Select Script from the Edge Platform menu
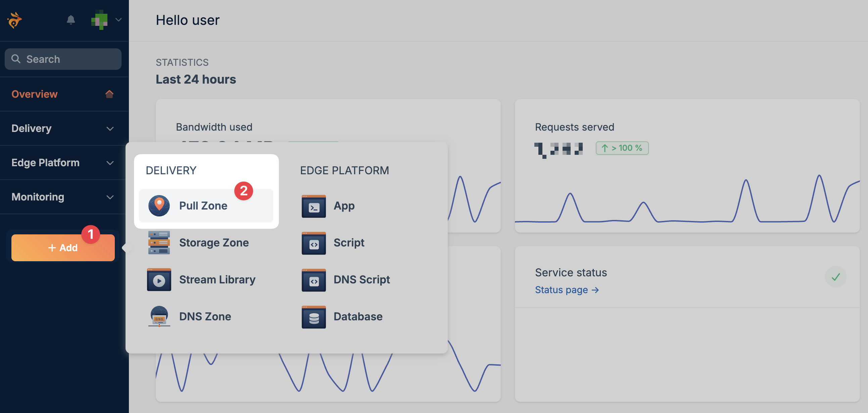The width and height of the screenshot is (868, 413). [349, 243]
